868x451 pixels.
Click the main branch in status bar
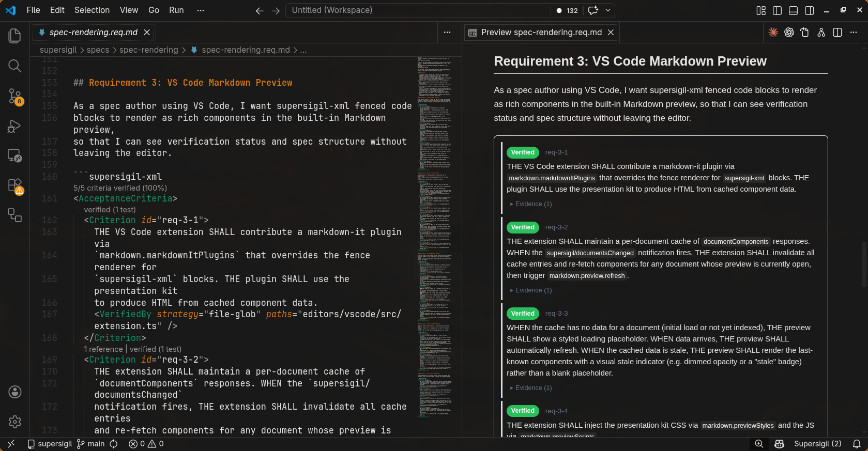(91, 444)
